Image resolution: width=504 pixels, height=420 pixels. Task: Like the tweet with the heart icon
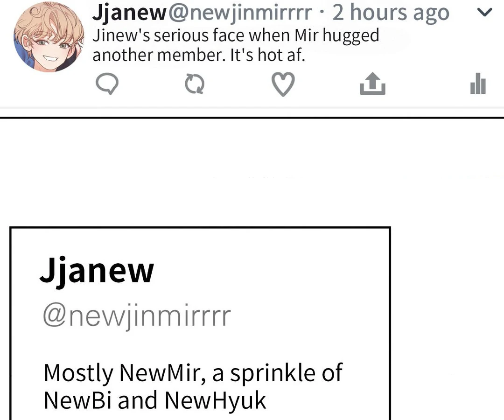click(283, 85)
